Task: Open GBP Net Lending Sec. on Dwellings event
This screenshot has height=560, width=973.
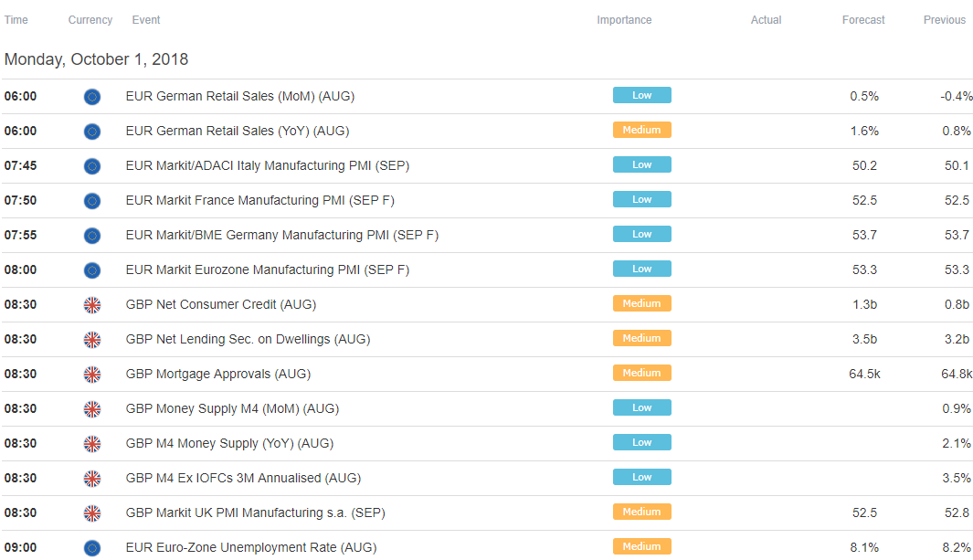Action: click(248, 339)
